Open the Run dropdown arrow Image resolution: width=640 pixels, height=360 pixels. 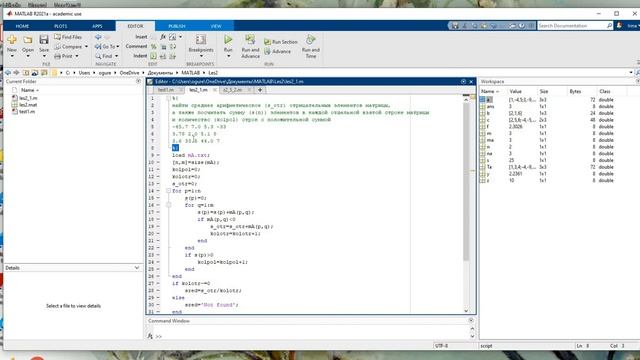pyautogui.click(x=228, y=56)
